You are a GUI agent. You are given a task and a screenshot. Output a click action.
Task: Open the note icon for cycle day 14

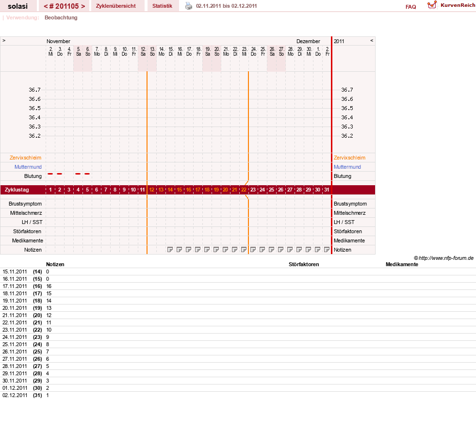tap(170, 250)
